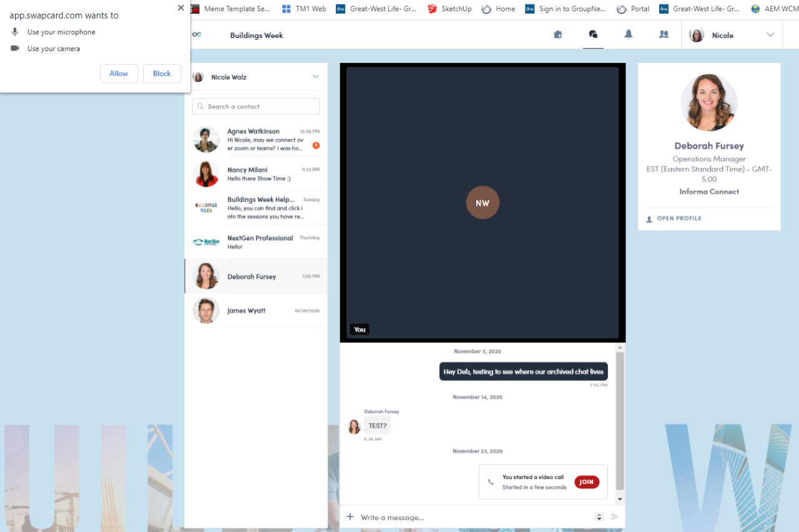Open the Home bookmark
This screenshot has width=799, height=532.
click(x=498, y=9)
